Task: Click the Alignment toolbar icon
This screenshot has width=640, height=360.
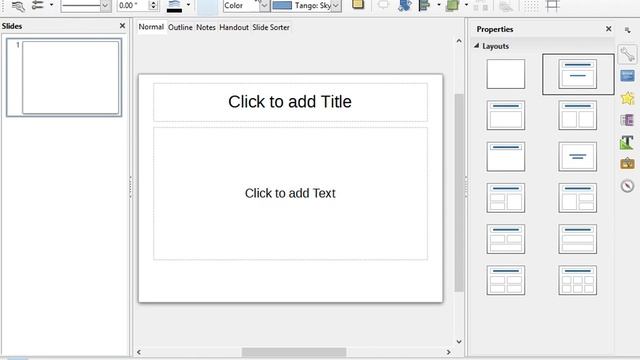Action: coord(425,6)
